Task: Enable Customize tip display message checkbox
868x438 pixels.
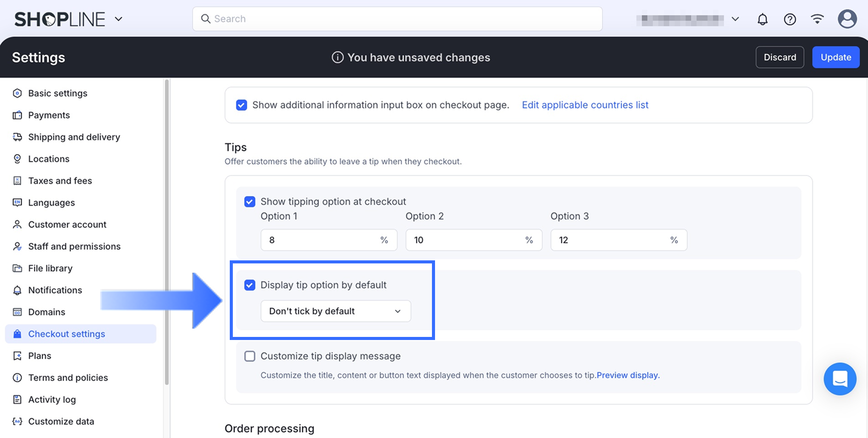Action: (250, 356)
